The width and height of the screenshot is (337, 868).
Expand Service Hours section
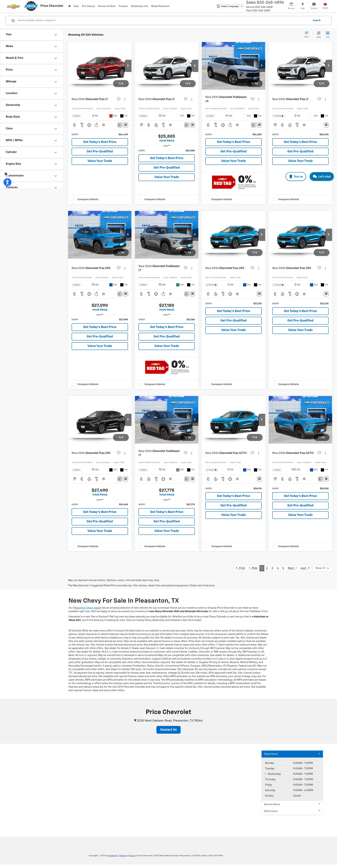pos(292,804)
